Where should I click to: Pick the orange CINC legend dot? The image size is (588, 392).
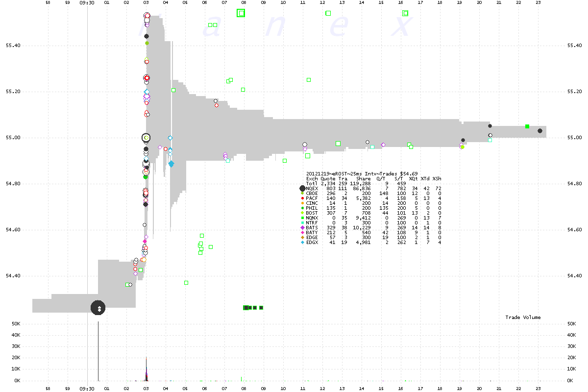click(x=302, y=202)
